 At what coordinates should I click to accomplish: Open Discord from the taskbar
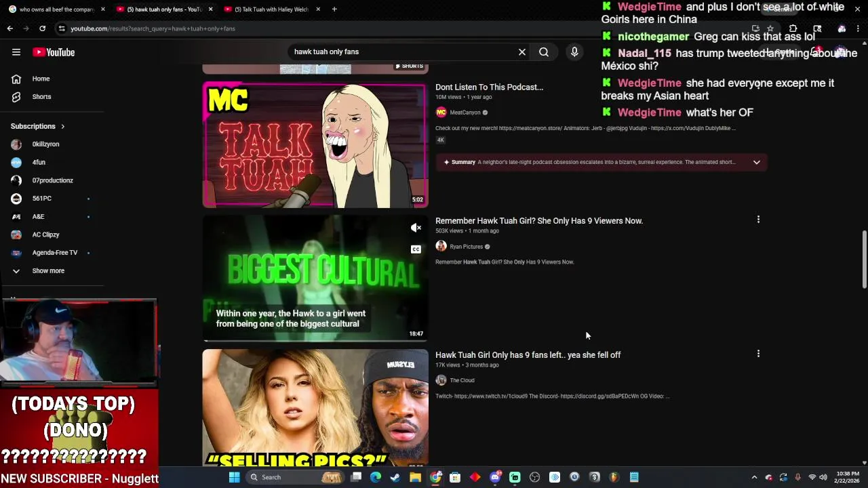(x=495, y=477)
